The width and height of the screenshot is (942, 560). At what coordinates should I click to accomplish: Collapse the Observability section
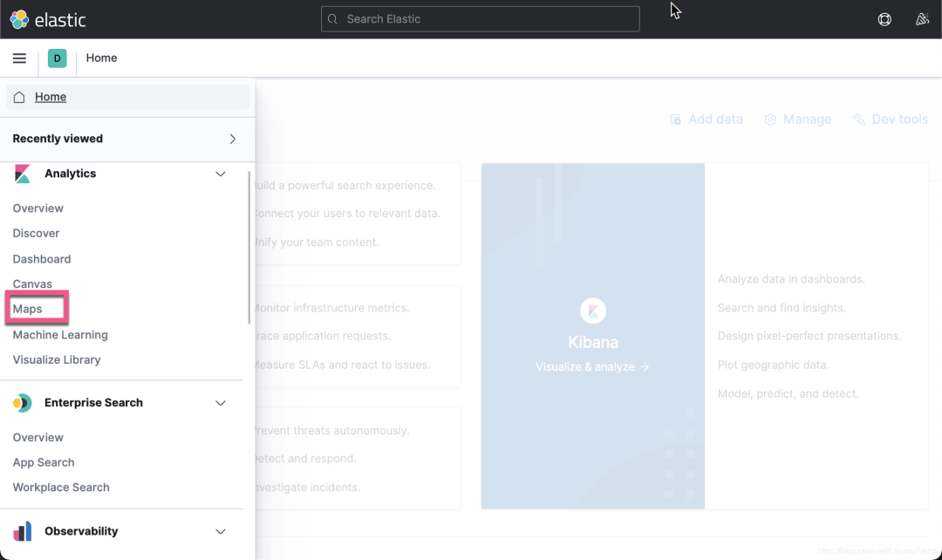click(221, 532)
